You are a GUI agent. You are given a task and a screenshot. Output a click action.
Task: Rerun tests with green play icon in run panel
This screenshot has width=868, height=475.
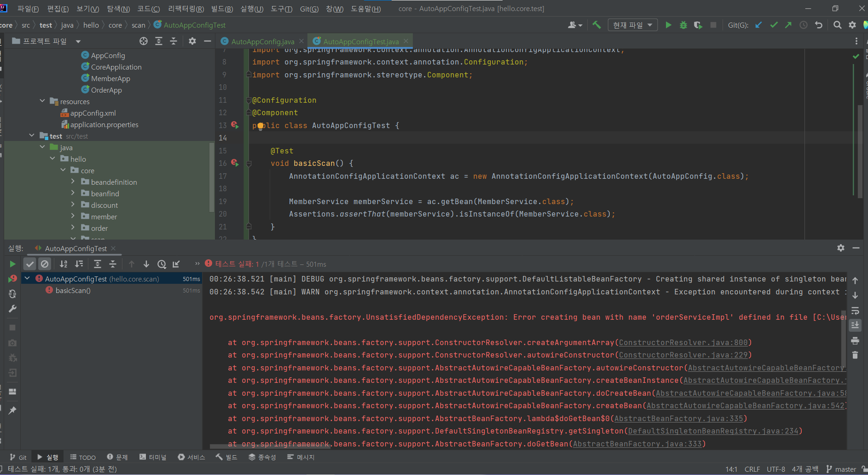pos(12,264)
